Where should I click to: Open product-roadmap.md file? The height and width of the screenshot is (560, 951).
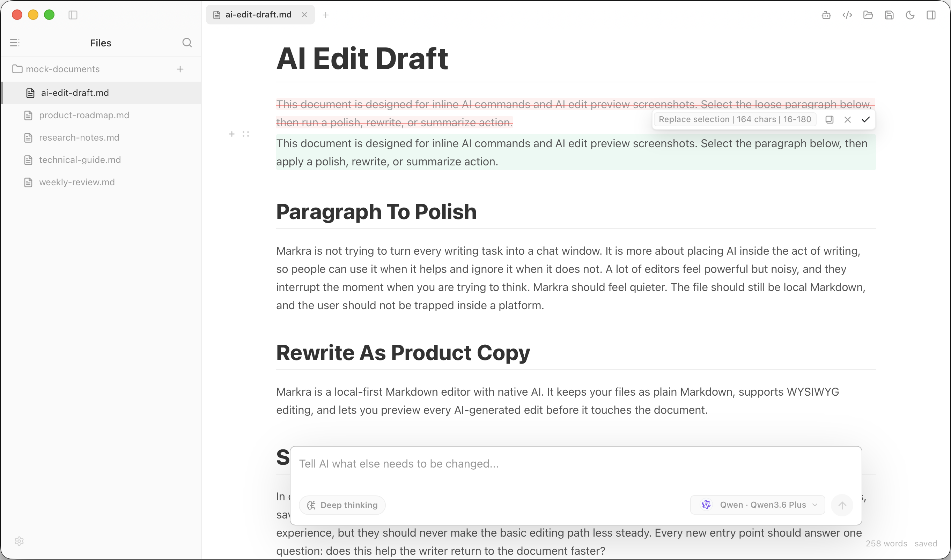click(x=101, y=115)
